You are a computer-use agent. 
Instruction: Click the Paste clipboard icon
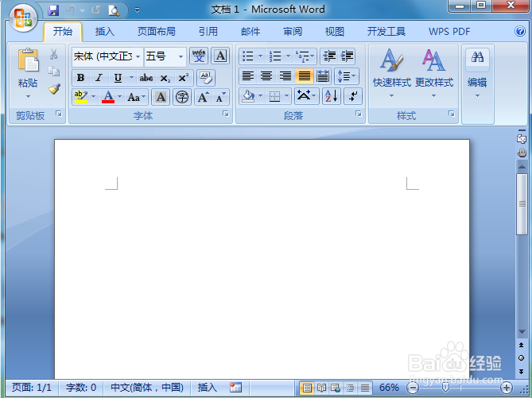point(28,60)
